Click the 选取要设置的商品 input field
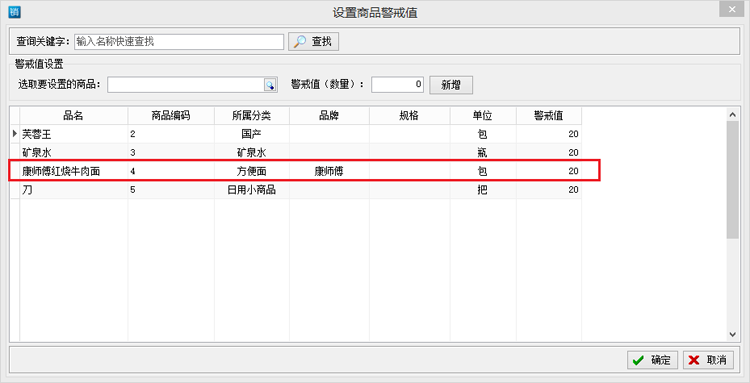Image resolution: width=750 pixels, height=383 pixels. click(x=186, y=85)
